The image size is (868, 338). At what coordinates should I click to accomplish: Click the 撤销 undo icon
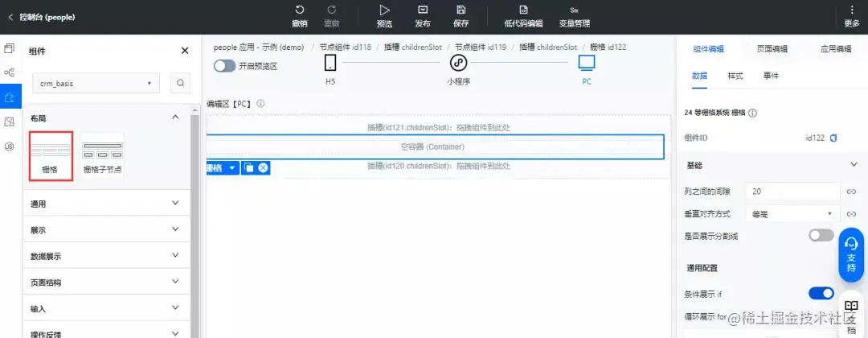[x=300, y=10]
